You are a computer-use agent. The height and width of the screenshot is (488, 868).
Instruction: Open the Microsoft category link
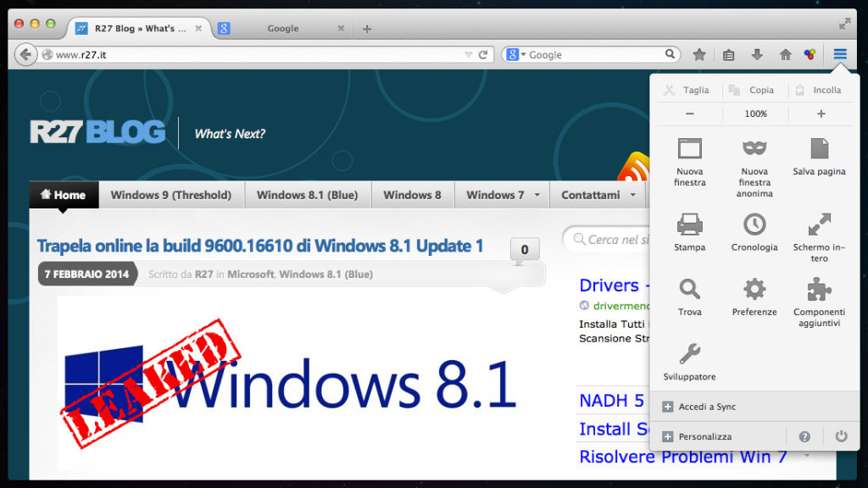tap(250, 274)
